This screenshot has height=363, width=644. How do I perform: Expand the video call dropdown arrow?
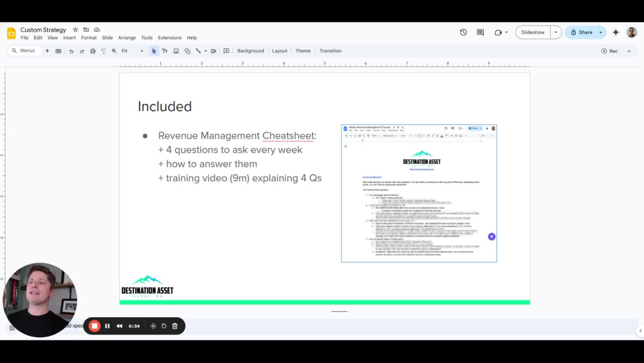click(506, 32)
